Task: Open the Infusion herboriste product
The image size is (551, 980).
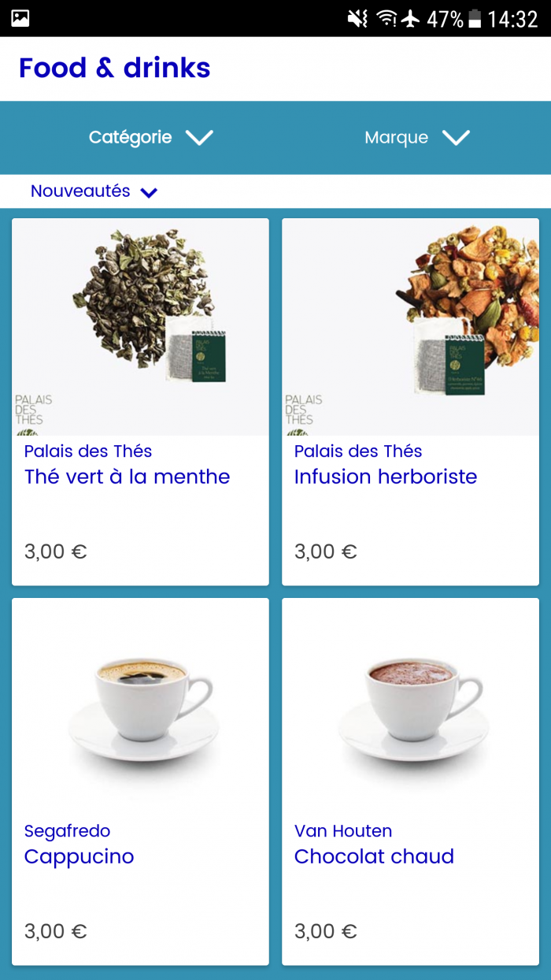Action: (410, 402)
